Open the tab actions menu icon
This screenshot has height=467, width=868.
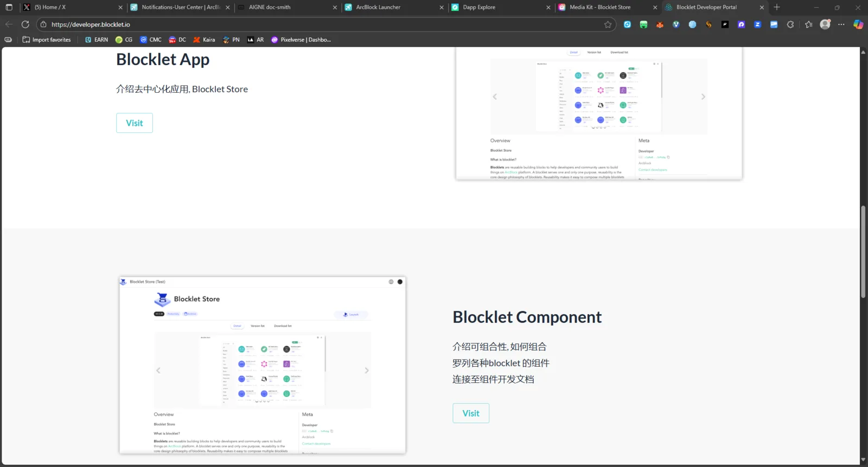[9, 8]
